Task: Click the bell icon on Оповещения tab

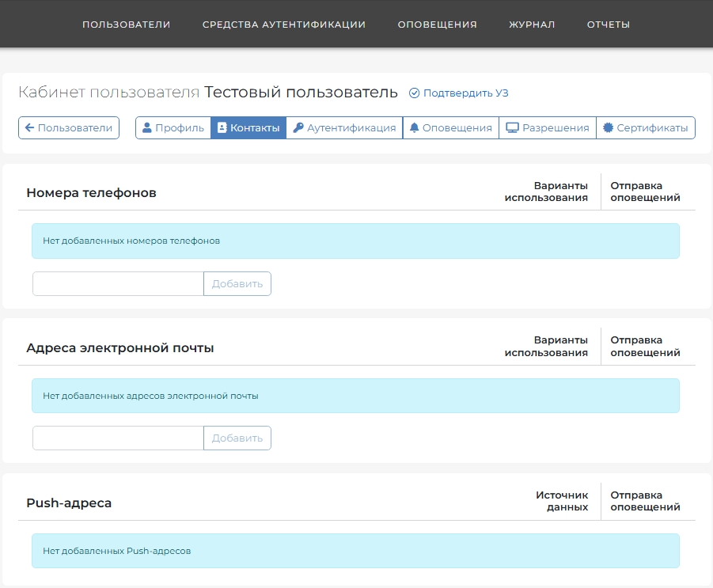Action: (x=414, y=127)
